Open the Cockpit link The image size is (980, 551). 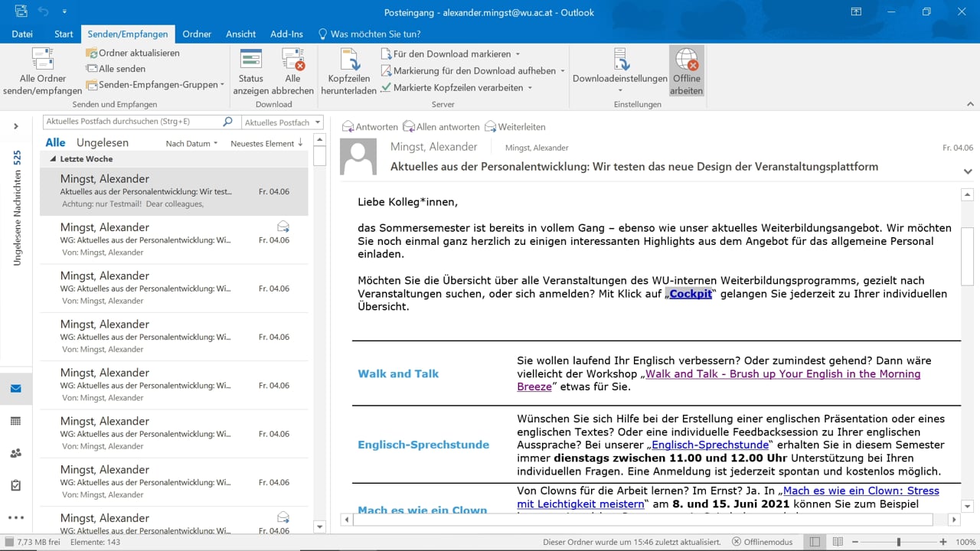pyautogui.click(x=691, y=294)
